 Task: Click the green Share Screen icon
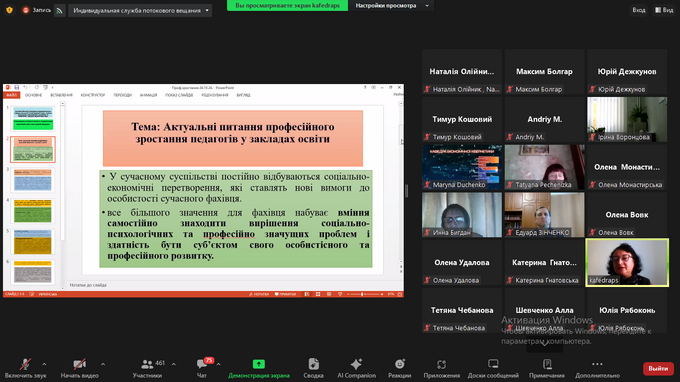coord(258,364)
